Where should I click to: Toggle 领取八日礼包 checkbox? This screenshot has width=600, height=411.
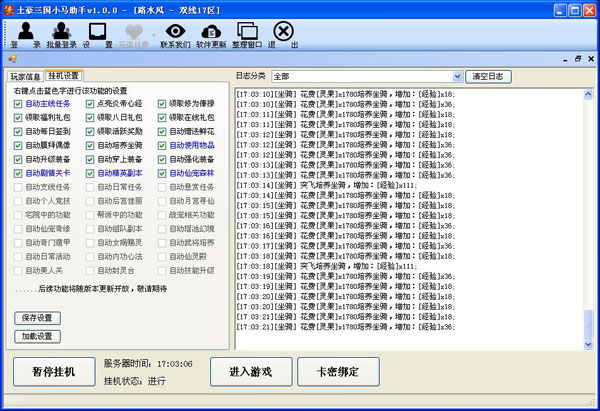90,117
